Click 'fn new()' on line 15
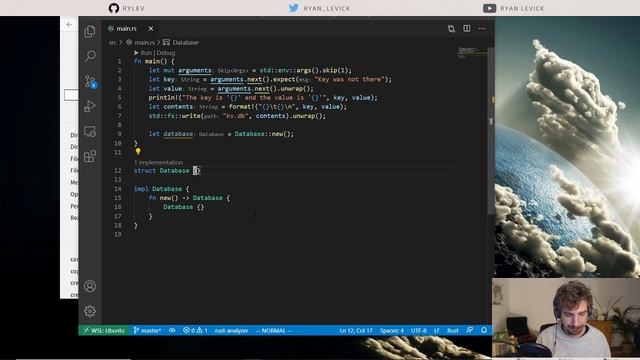This screenshot has height=360, width=640. point(163,198)
